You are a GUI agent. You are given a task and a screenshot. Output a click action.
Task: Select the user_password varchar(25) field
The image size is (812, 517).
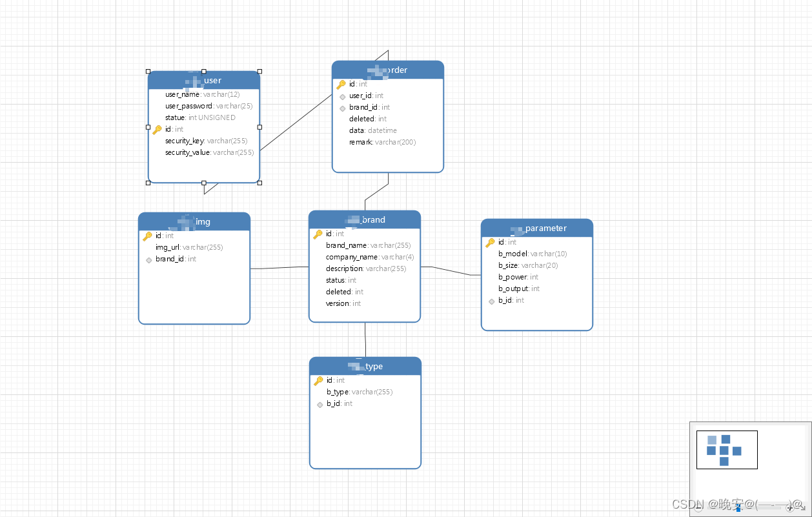(x=209, y=106)
